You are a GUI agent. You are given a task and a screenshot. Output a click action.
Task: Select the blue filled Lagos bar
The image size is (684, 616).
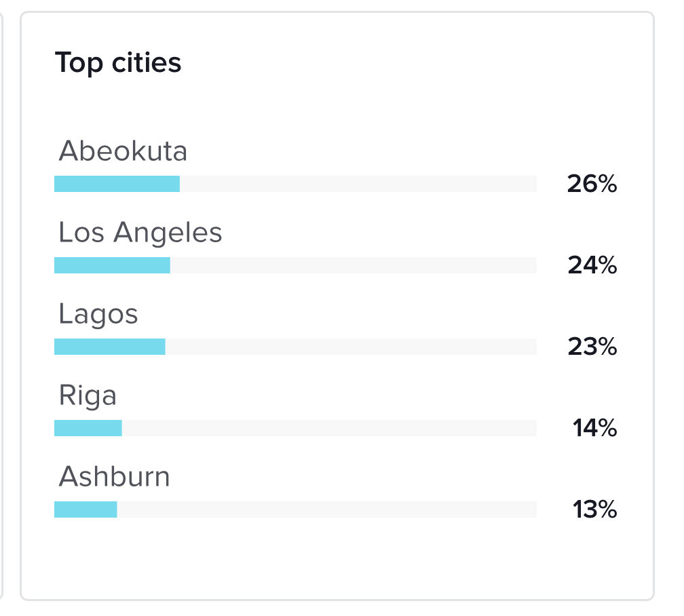(x=109, y=347)
